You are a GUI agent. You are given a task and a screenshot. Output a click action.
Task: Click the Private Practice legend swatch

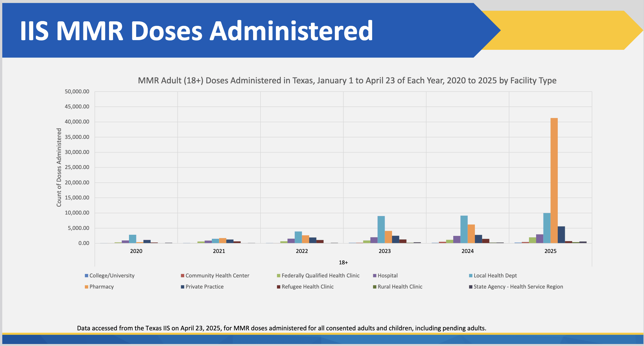[x=182, y=287]
